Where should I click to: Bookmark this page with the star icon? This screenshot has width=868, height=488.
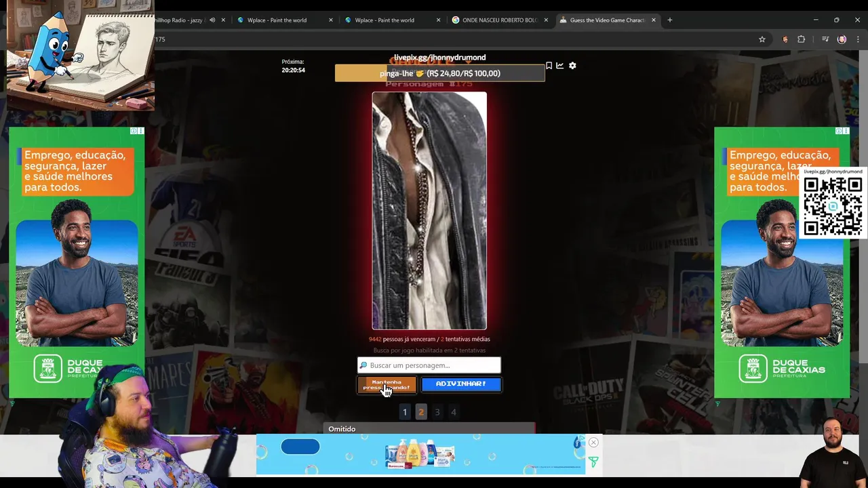click(762, 39)
